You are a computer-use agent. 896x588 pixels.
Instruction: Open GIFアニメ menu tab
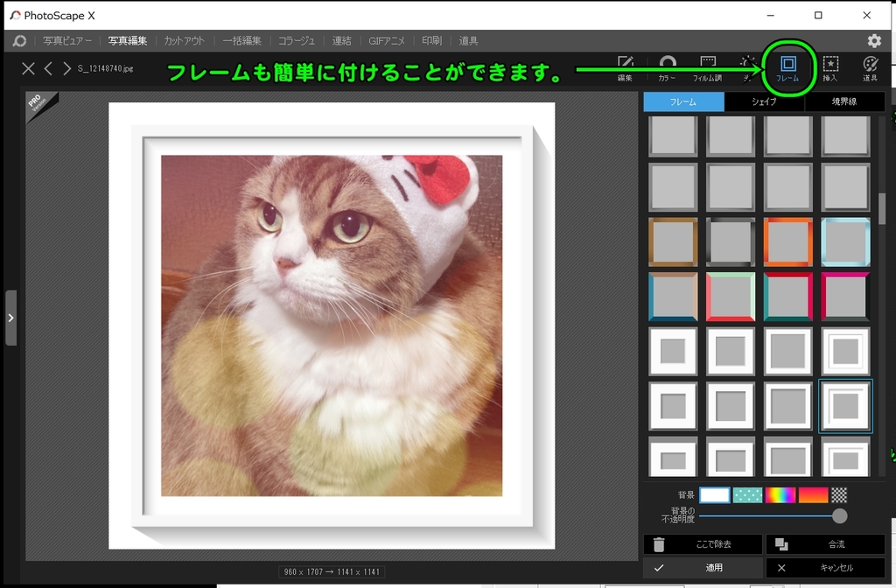[x=386, y=40]
